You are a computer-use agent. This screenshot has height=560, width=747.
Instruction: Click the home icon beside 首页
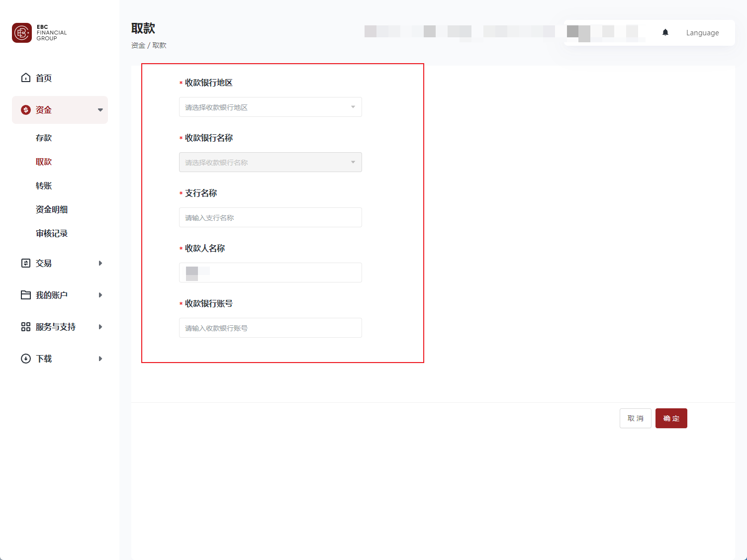26,78
